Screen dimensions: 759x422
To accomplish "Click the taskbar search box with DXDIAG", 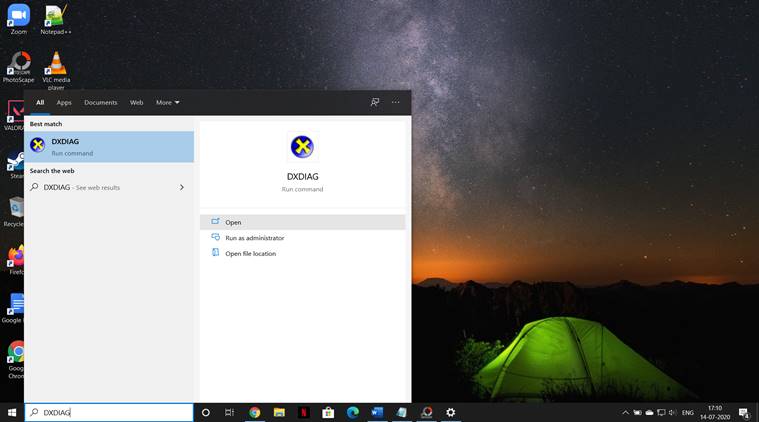I will click(109, 412).
